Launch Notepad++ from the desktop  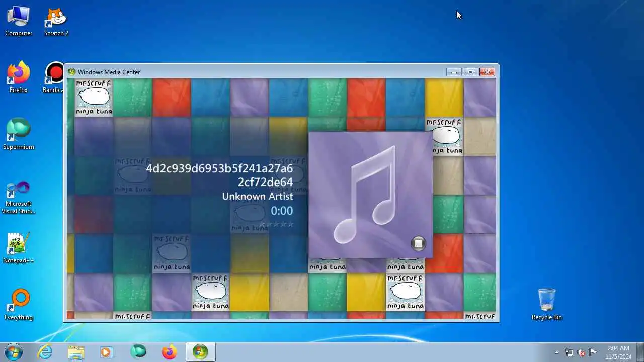pyautogui.click(x=19, y=248)
